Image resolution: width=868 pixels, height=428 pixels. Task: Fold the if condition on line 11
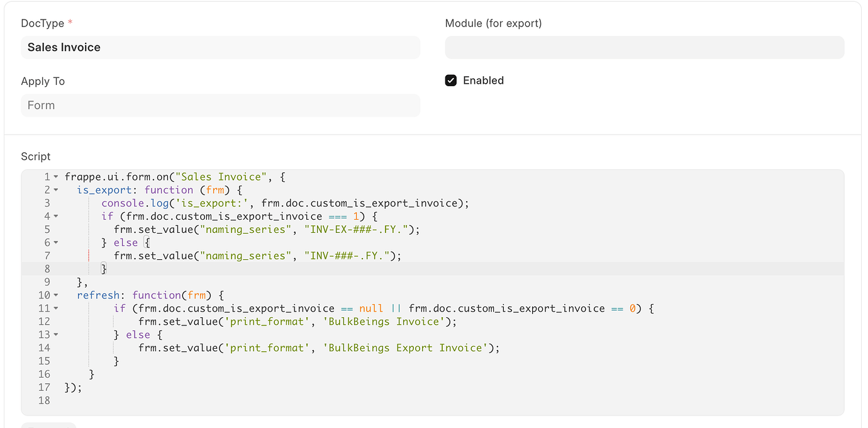55,308
